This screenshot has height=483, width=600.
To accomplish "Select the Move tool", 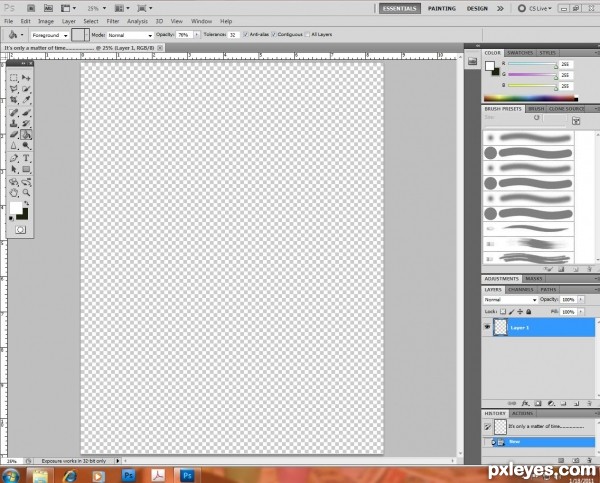I will pyautogui.click(x=26, y=78).
